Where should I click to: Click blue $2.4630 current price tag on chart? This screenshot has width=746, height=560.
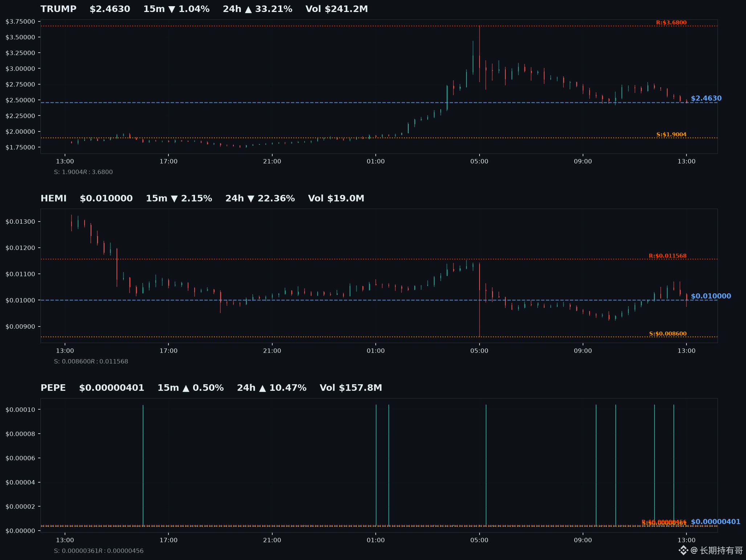coord(706,98)
